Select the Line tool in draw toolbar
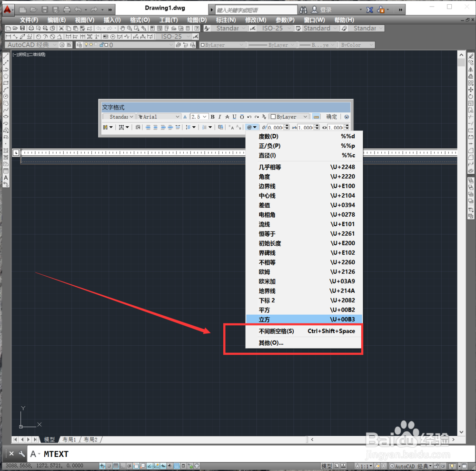This screenshot has height=471, width=476. 6,56
